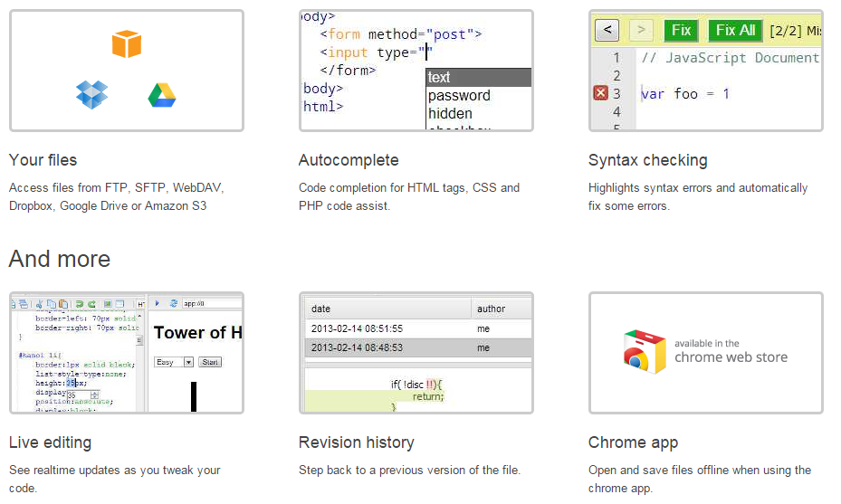Click the 'Your files' heading
Image resolution: width=841 pixels, height=504 pixels.
[43, 160]
